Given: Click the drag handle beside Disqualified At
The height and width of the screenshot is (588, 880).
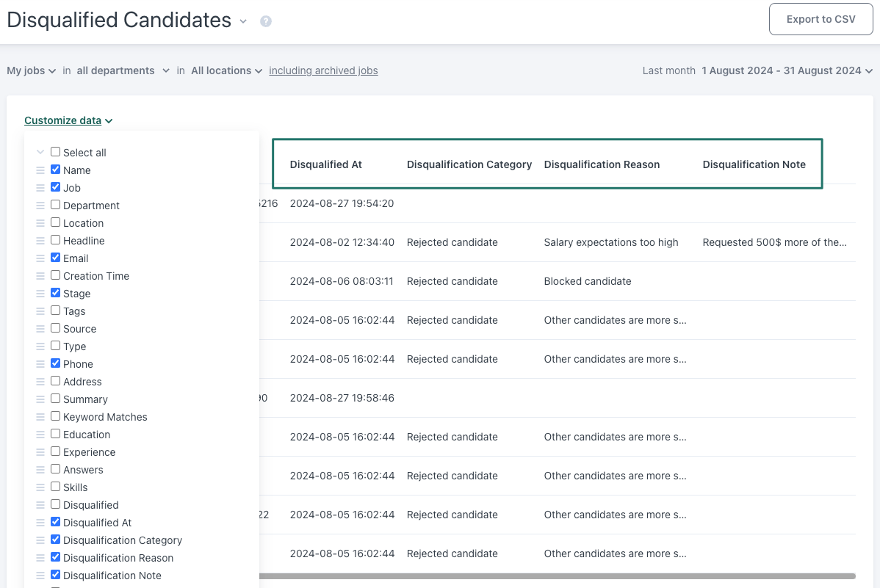Looking at the screenshot, I should click(x=40, y=522).
